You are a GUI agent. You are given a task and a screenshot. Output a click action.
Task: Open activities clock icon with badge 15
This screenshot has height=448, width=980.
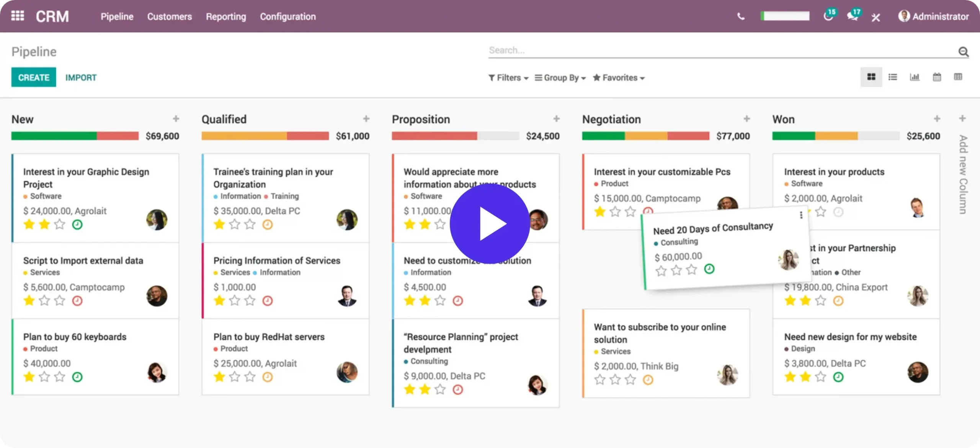pos(828,16)
